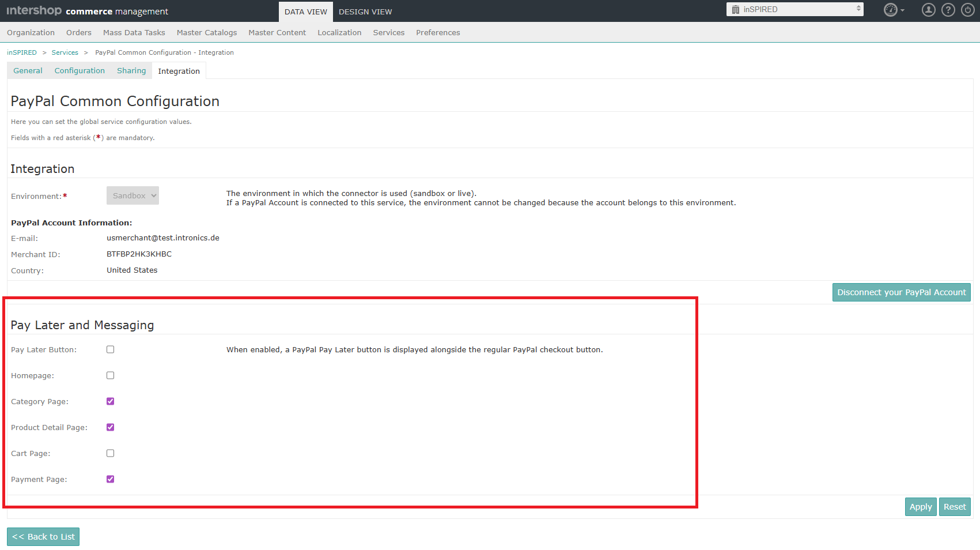Click the PayPal Account Information label
Viewport: 980px width, 550px height.
(x=71, y=223)
